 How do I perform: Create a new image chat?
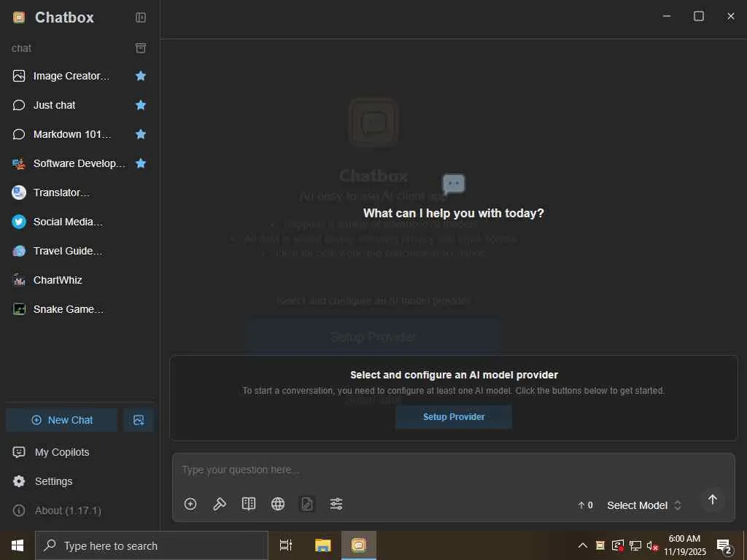pyautogui.click(x=139, y=420)
